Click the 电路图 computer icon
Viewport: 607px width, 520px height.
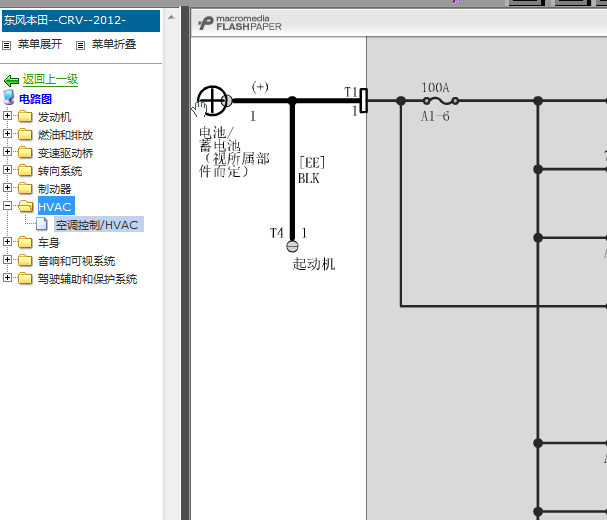click(9, 98)
